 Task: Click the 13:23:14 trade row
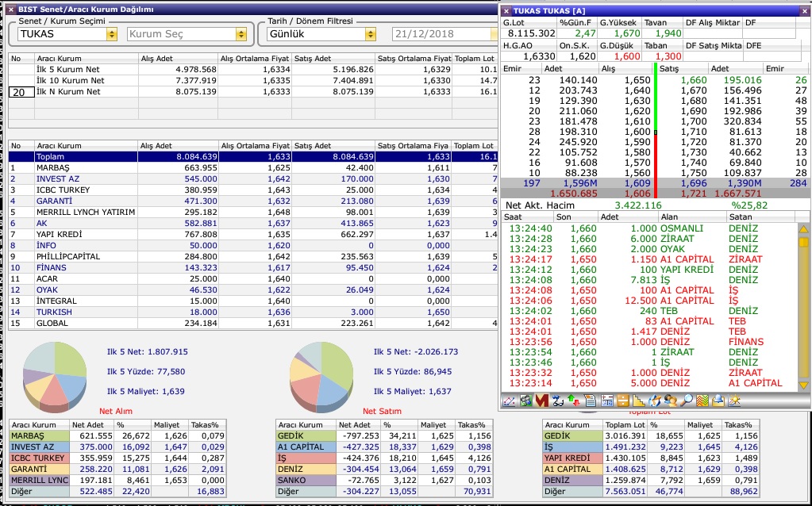[650, 383]
